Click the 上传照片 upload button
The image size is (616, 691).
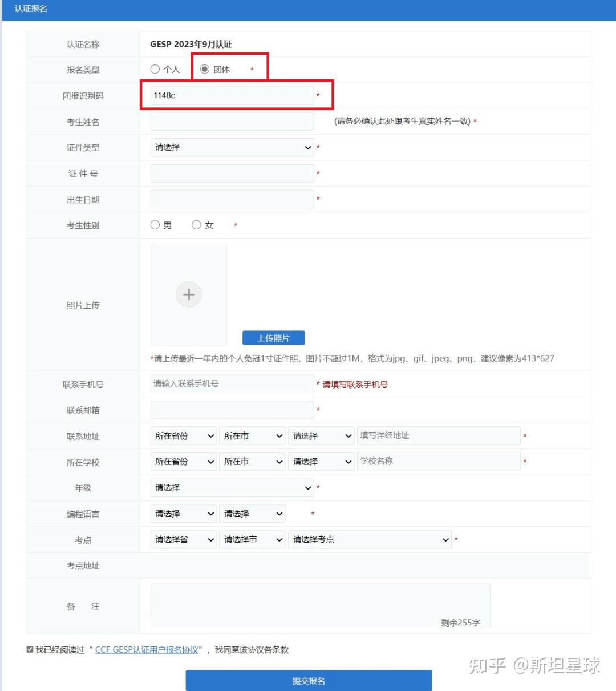click(x=274, y=337)
